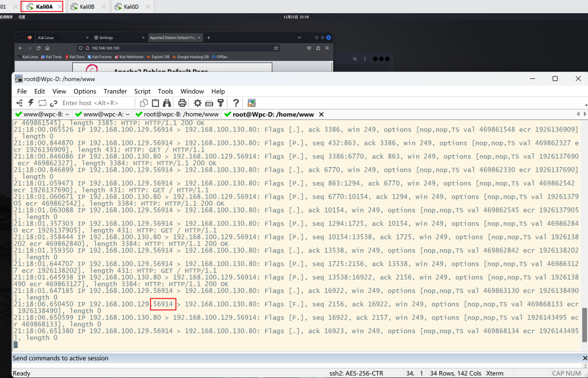Switch to the Kali0B VM tab

[86, 6]
